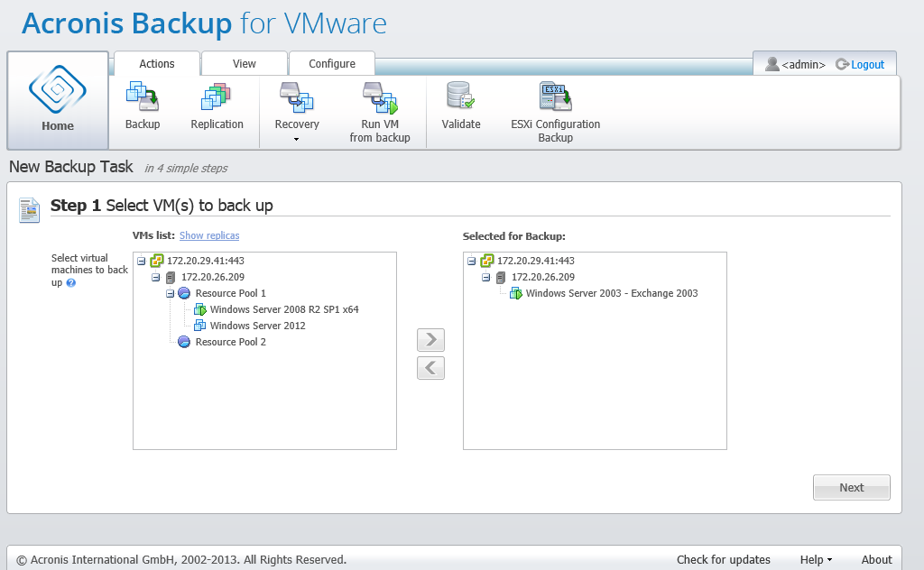Click the Resource Pool 2 icon
This screenshot has width=924, height=570.
coord(184,342)
